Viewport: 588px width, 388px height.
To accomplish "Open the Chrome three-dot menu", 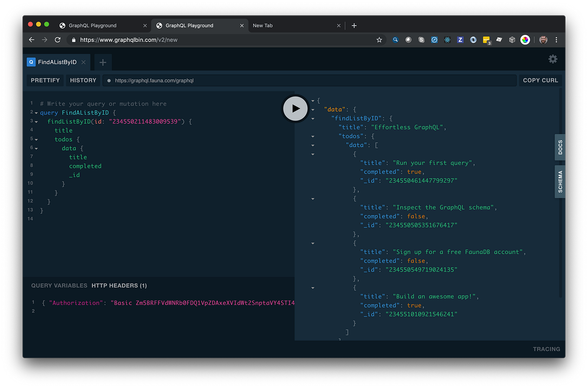I will click(x=556, y=39).
